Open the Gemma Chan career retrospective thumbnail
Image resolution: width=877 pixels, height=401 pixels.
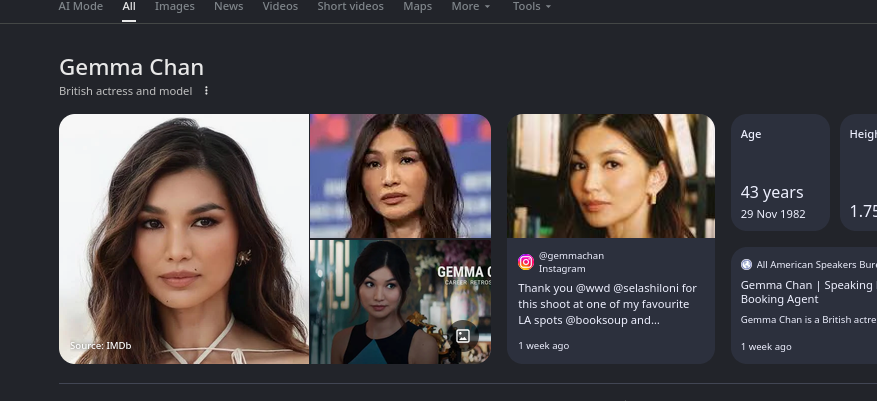(x=400, y=302)
